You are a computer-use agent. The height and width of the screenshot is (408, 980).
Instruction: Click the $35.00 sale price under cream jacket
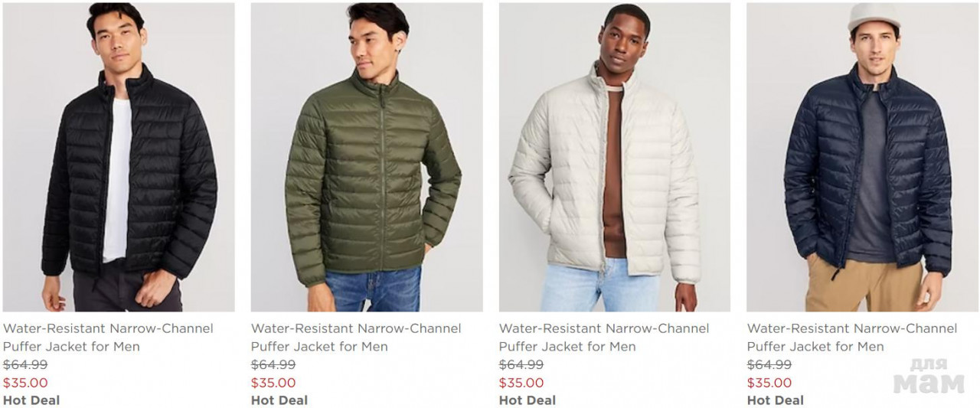[x=521, y=383]
